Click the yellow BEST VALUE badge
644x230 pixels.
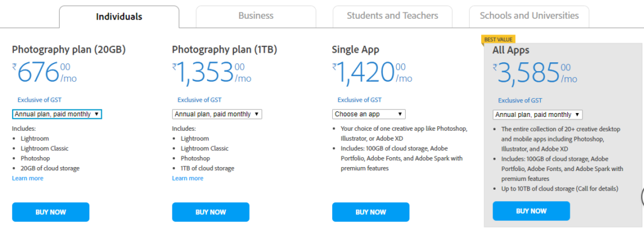(x=498, y=40)
